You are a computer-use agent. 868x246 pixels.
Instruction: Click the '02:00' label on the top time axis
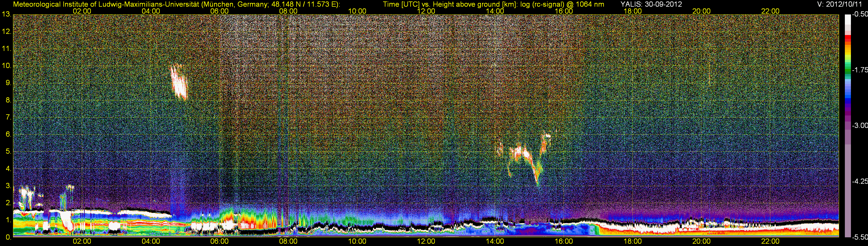[x=82, y=11]
